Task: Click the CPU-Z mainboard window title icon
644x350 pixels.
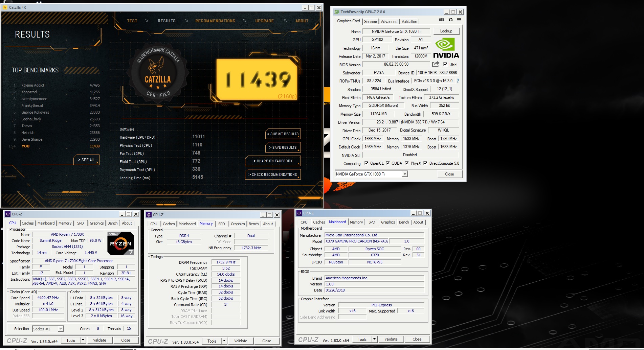Action: tap(299, 213)
